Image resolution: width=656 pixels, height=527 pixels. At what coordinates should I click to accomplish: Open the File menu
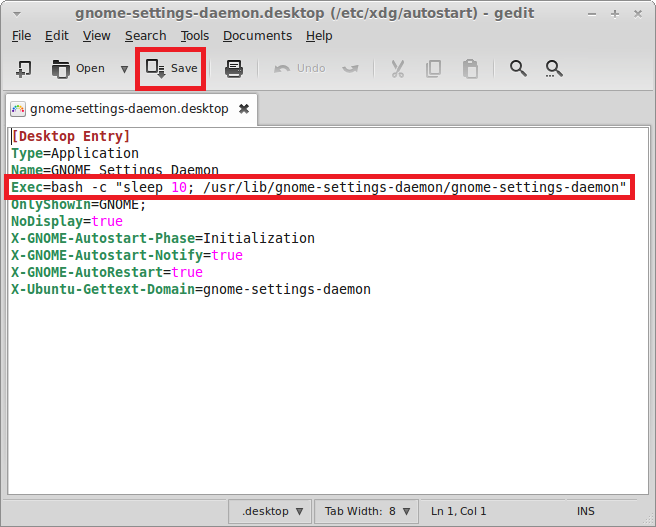click(x=21, y=36)
